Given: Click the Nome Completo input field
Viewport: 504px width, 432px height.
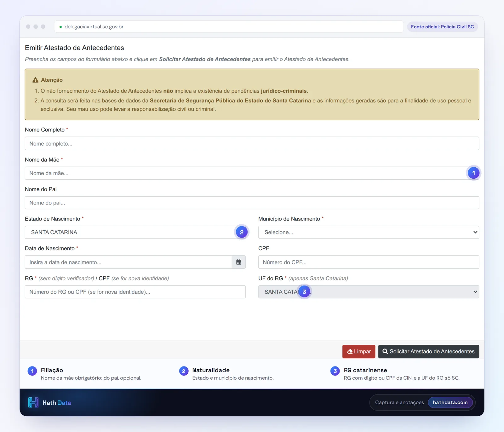Looking at the screenshot, I should coord(252,143).
